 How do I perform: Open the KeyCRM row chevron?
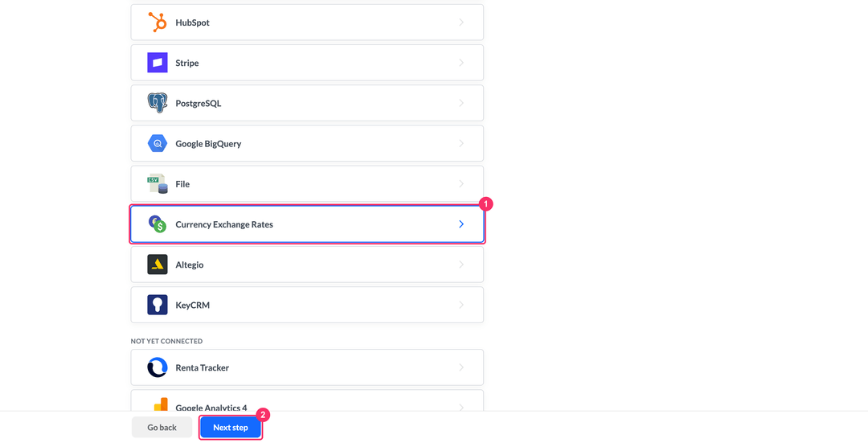461,306
